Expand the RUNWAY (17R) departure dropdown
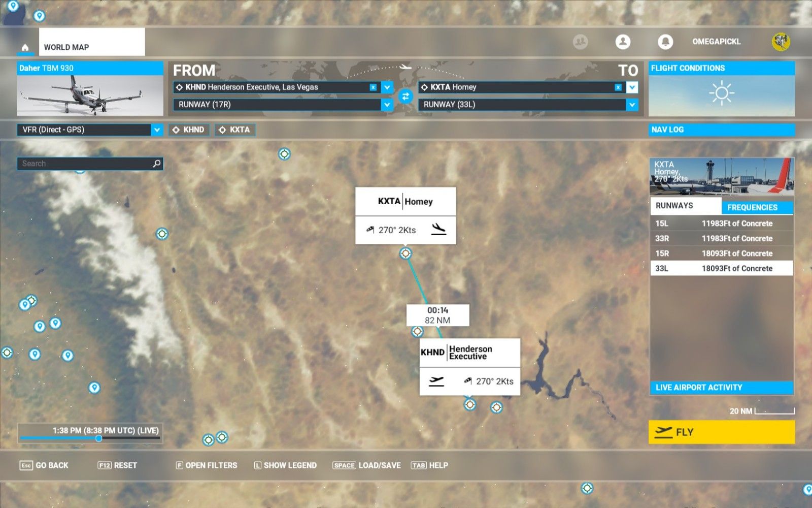 coord(387,105)
